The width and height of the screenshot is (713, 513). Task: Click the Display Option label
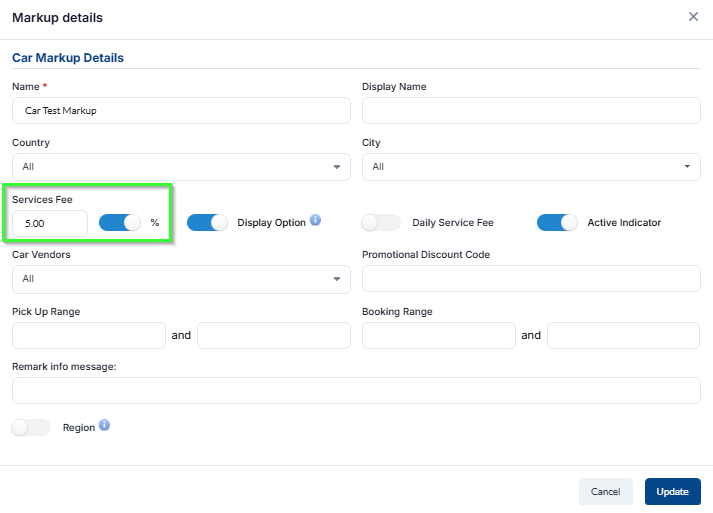click(x=271, y=223)
